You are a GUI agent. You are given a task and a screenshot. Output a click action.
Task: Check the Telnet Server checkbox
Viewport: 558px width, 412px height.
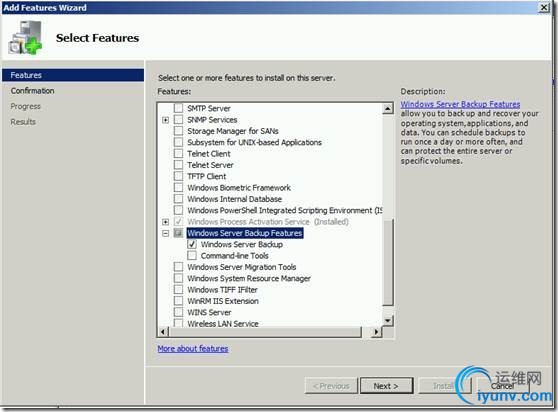tap(178, 165)
